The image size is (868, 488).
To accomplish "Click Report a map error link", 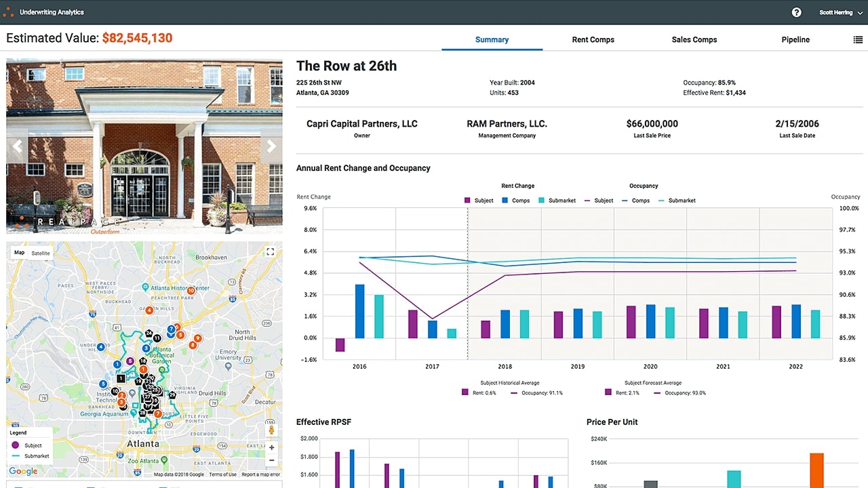I will coord(261,474).
